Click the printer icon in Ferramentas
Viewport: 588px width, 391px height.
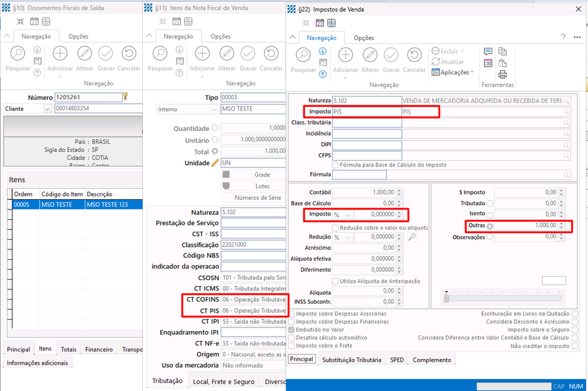(503, 74)
